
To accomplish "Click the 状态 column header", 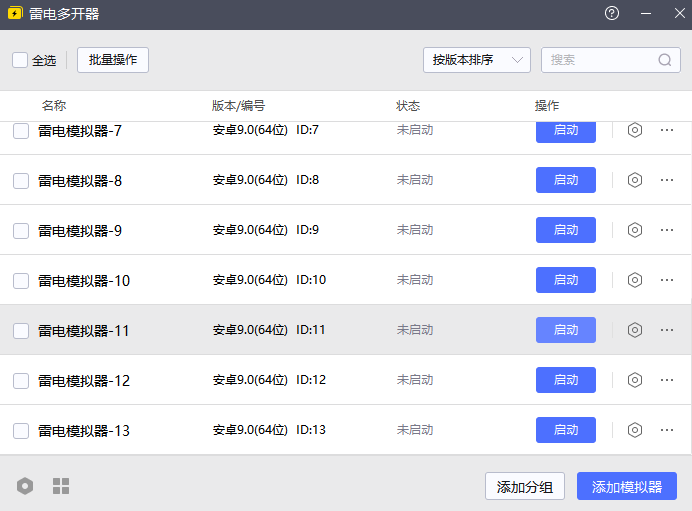I will tap(408, 106).
